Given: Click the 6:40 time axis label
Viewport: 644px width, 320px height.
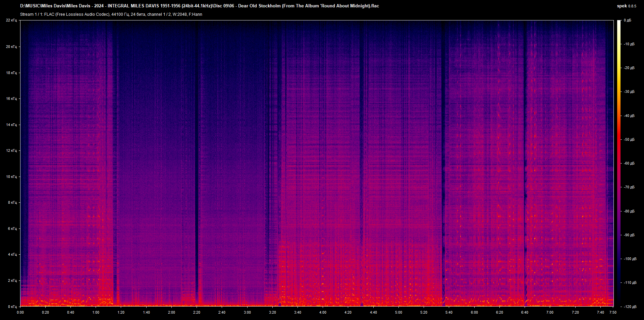Looking at the screenshot, I should [525, 312].
